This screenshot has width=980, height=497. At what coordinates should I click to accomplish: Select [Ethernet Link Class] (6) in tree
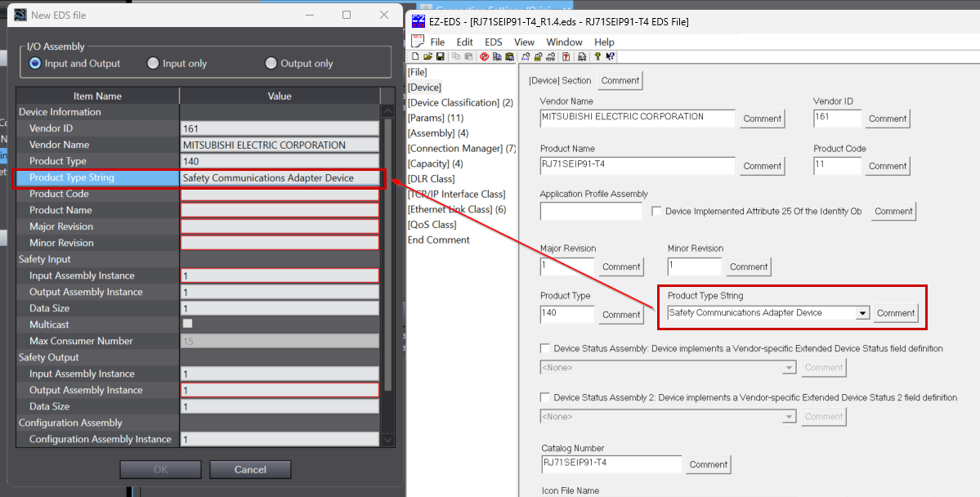pos(457,209)
